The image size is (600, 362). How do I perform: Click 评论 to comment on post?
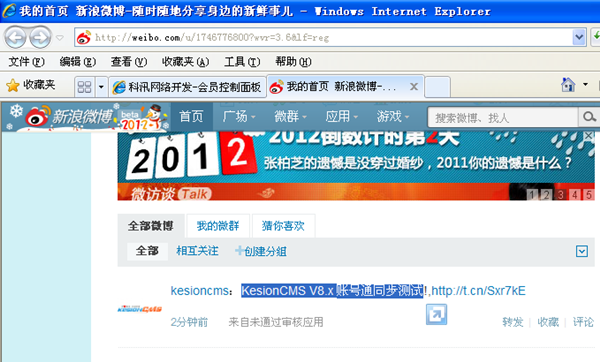click(583, 322)
